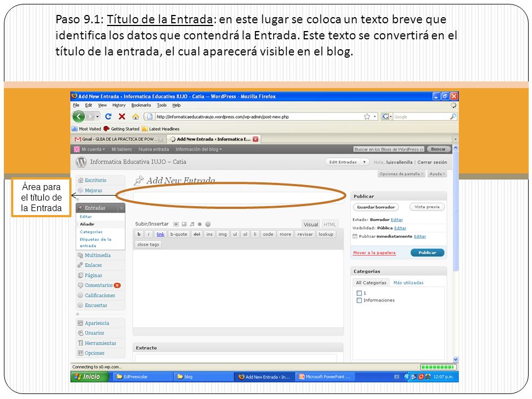The width and height of the screenshot is (532, 399).
Task: Switch editor to HTML tab
Action: [x=330, y=224]
